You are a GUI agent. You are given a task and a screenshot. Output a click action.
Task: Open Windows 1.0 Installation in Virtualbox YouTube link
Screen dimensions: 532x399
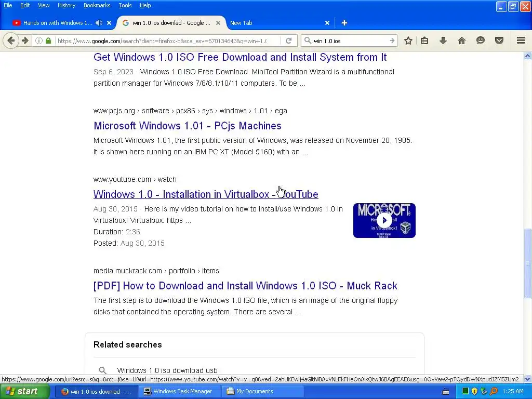(206, 194)
